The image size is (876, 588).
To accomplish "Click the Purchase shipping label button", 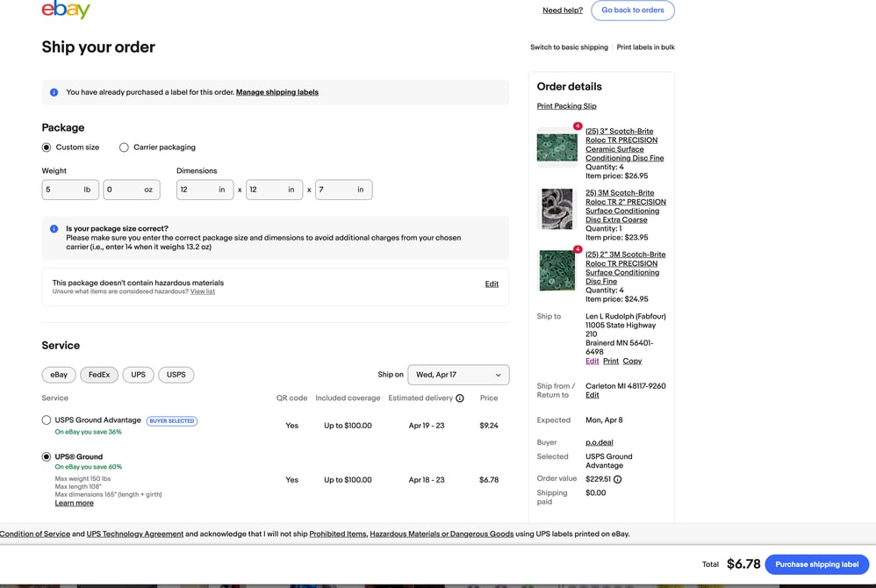I will 816,564.
